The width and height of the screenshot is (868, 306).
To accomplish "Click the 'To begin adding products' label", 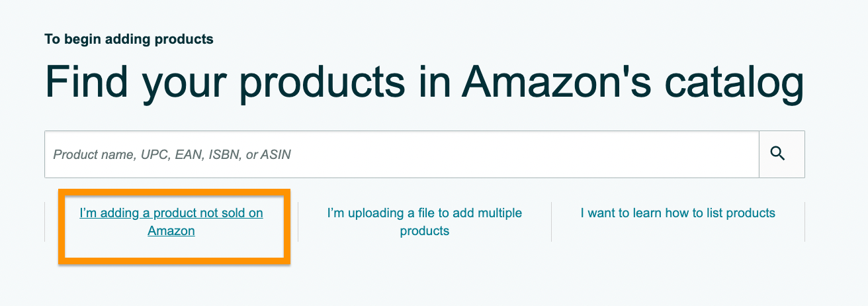I will click(x=129, y=39).
